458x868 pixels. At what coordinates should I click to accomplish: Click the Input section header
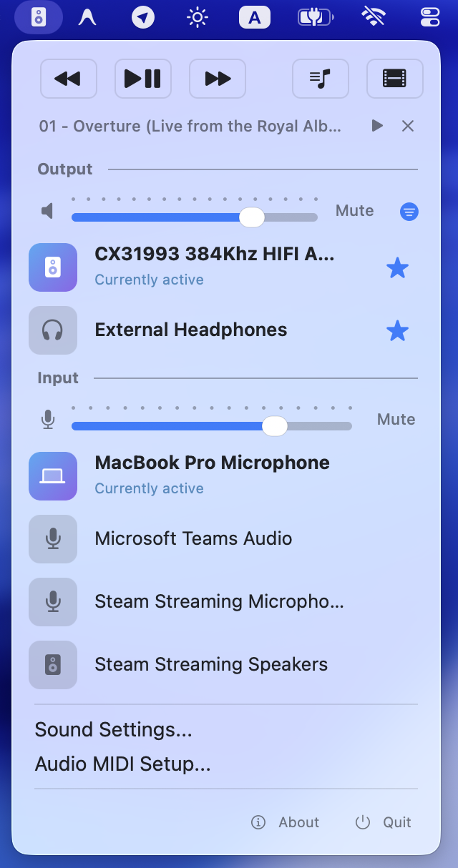pyautogui.click(x=58, y=378)
